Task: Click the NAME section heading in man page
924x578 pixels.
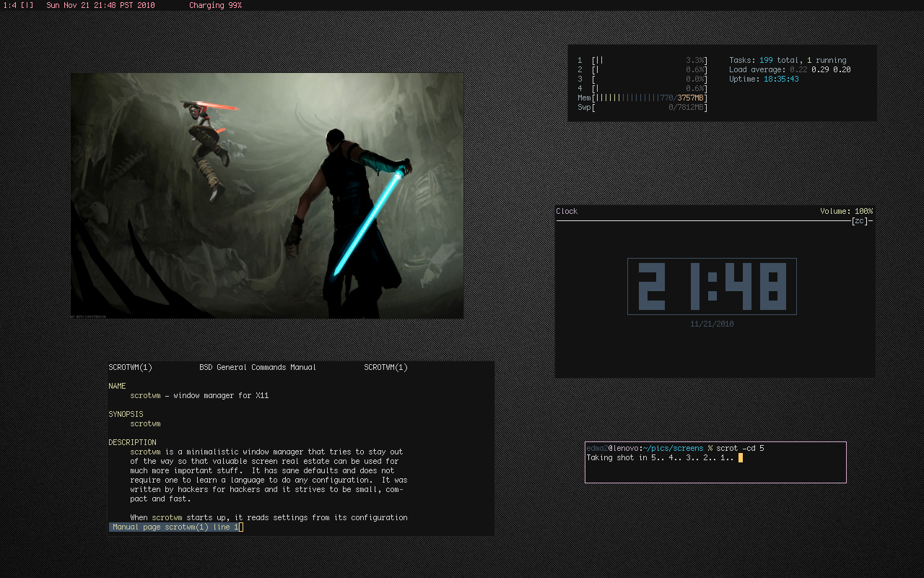Action: point(117,387)
